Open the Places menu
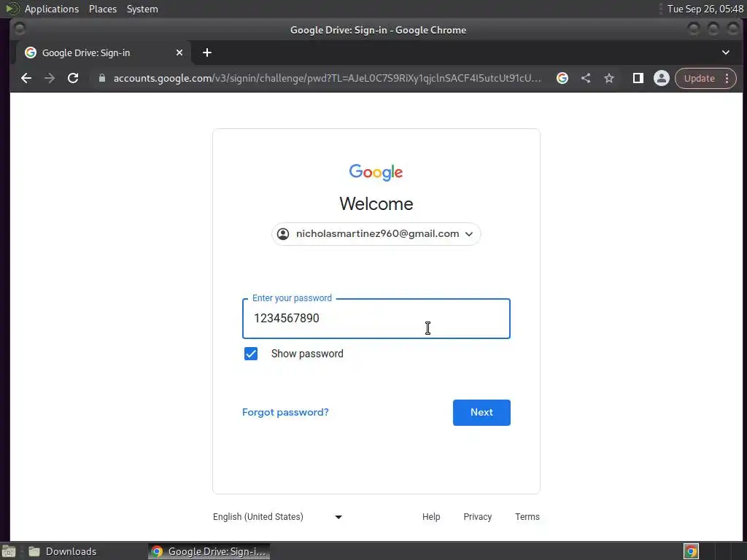This screenshot has width=747, height=560. click(103, 9)
